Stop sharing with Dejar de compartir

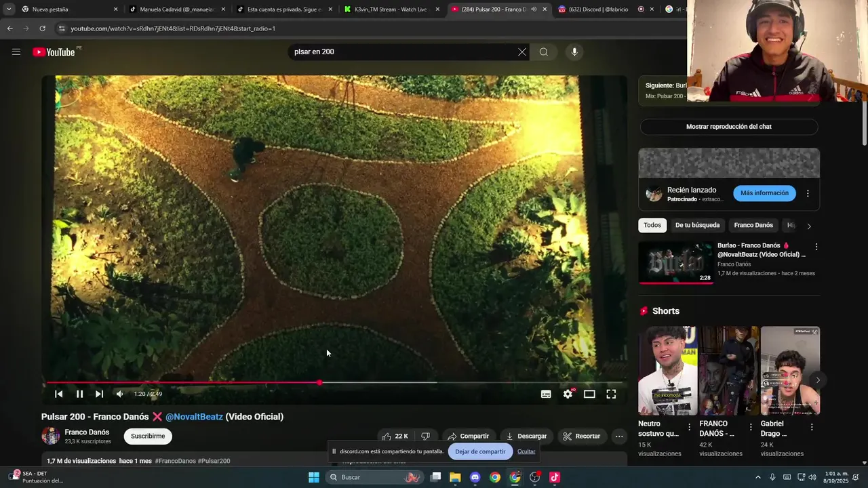click(480, 451)
